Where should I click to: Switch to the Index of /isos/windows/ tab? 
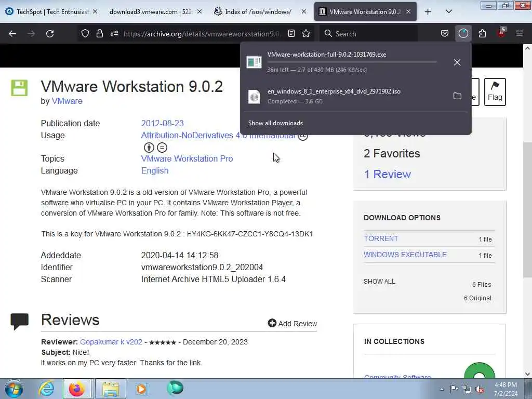(x=258, y=11)
